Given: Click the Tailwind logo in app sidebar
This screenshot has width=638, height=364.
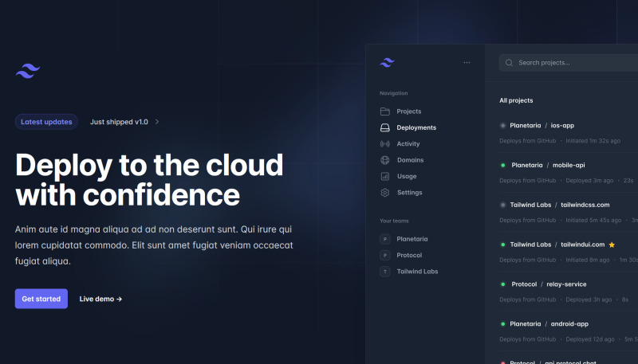Looking at the screenshot, I should point(388,62).
